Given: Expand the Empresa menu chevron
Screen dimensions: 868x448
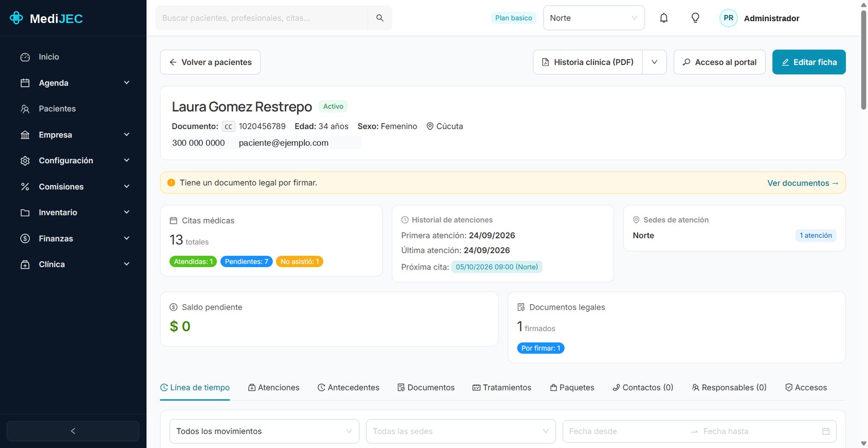Looking at the screenshot, I should [x=126, y=135].
